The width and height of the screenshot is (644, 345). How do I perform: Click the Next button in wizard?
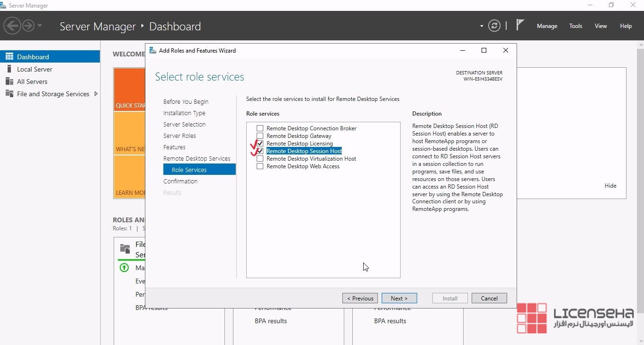point(399,298)
